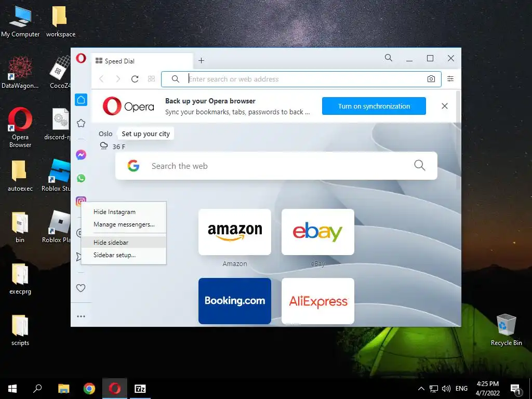Open the notification center icon
This screenshot has width=532, height=399.
coord(515,389)
